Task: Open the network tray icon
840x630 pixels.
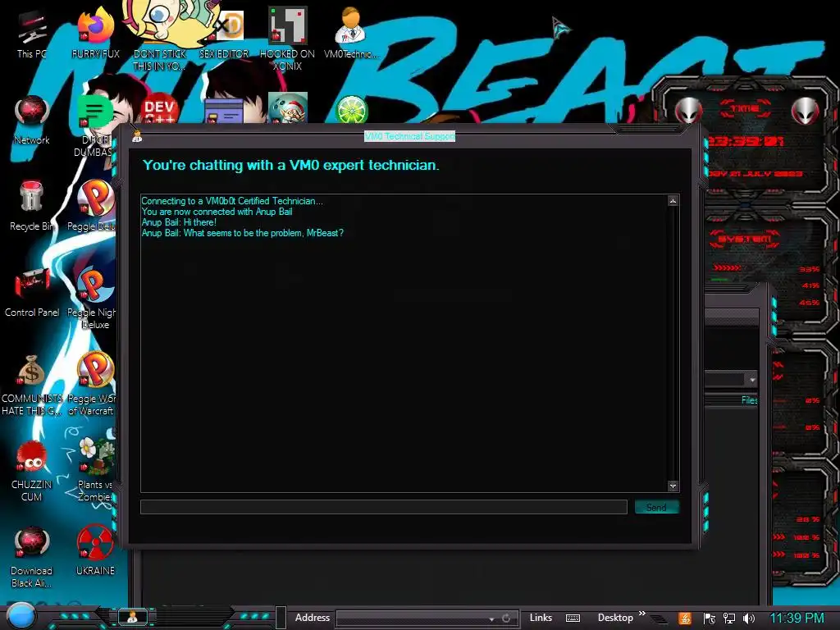Action: point(729,619)
